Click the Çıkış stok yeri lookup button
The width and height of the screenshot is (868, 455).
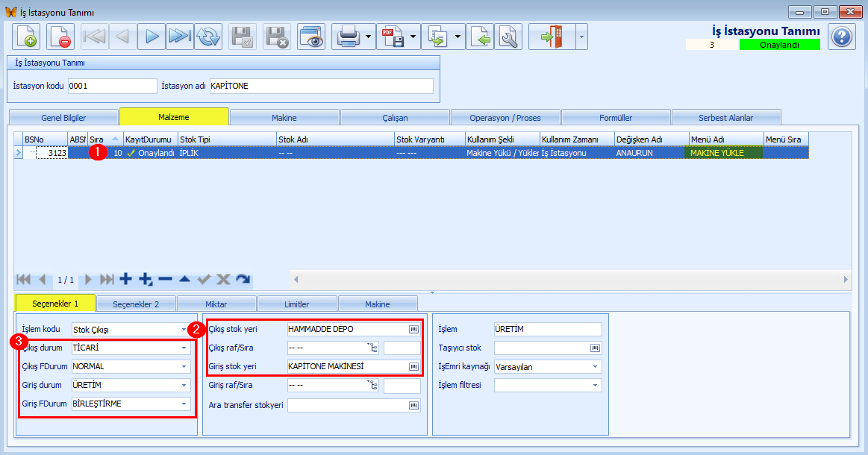tap(413, 330)
